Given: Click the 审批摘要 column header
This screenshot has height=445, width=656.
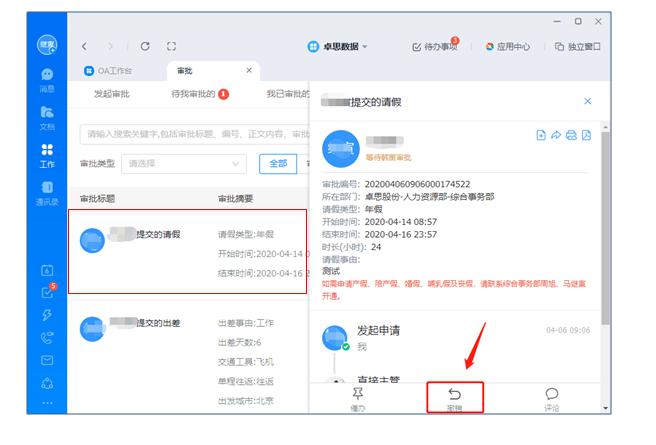Looking at the screenshot, I should pos(236,199).
